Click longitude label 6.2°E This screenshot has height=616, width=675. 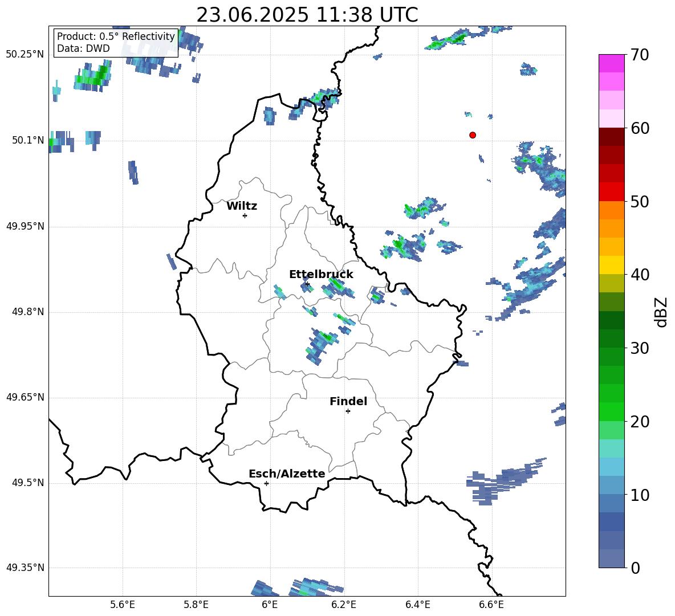click(x=344, y=605)
